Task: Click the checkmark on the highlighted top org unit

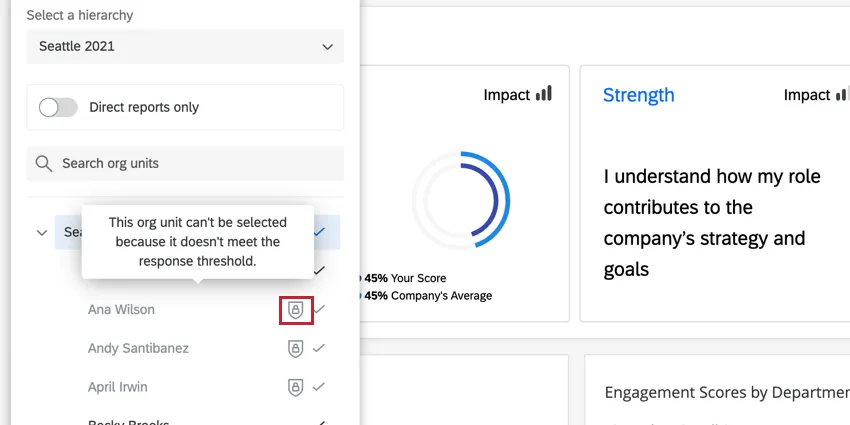Action: pyautogui.click(x=319, y=232)
